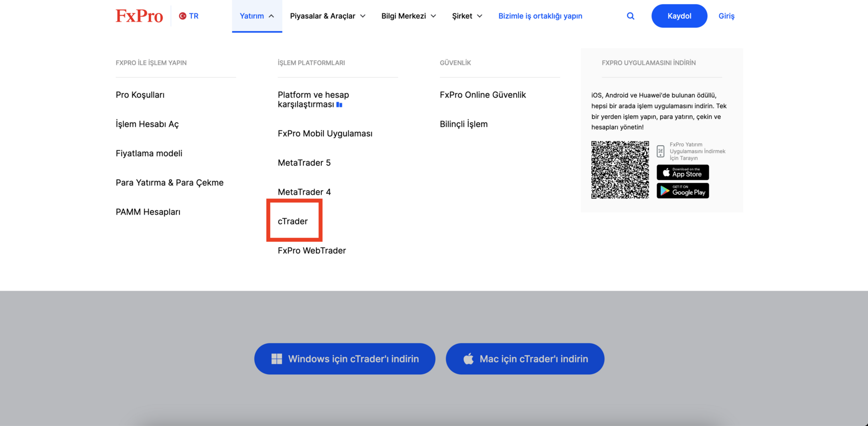The height and width of the screenshot is (426, 868).
Task: Open Fiyatlama modeli
Action: tap(149, 153)
